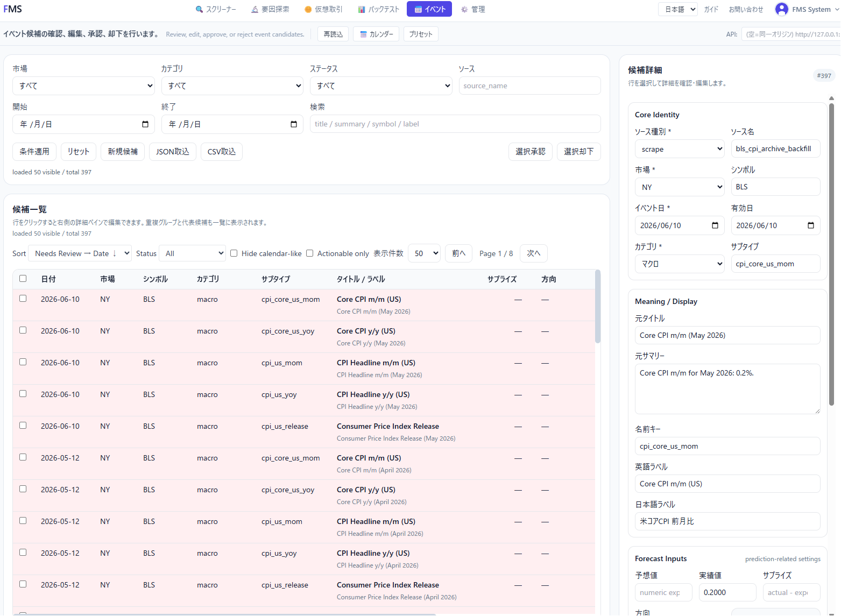Open the カレンダー calendar view
The image size is (841, 616).
376,34
